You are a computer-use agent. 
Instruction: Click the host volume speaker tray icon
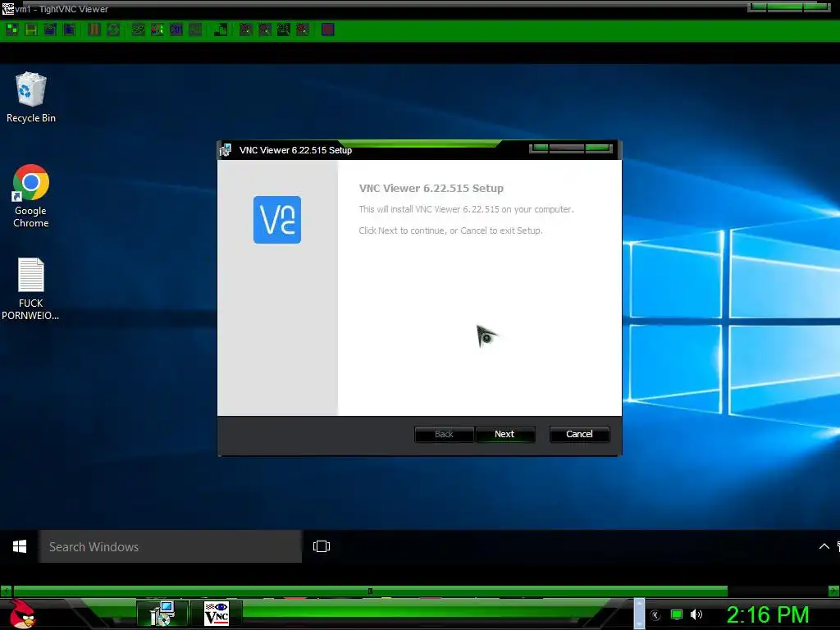point(696,614)
